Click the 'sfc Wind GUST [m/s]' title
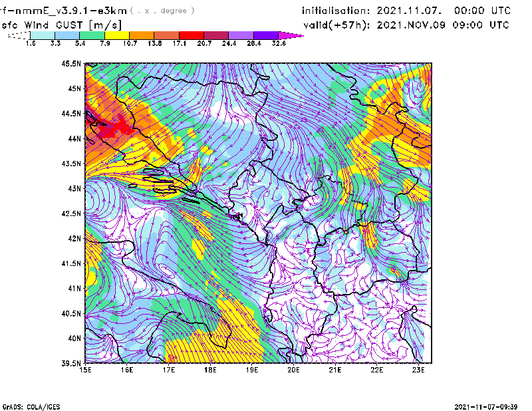Viewport: 532px width, 411px height. [61, 25]
